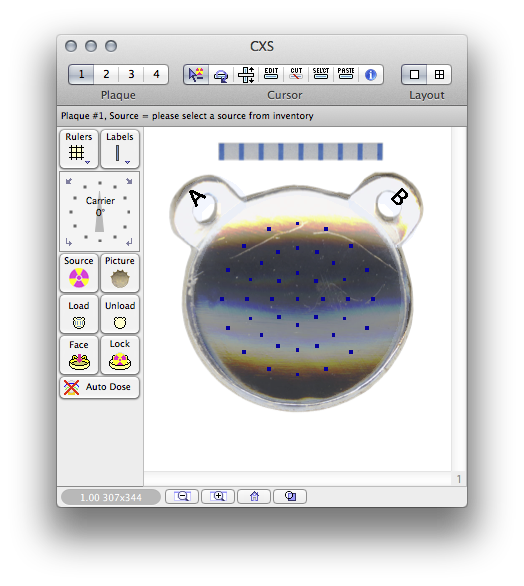Image resolution: width=524 pixels, height=586 pixels.
Task: Click the Load button
Action: (79, 314)
